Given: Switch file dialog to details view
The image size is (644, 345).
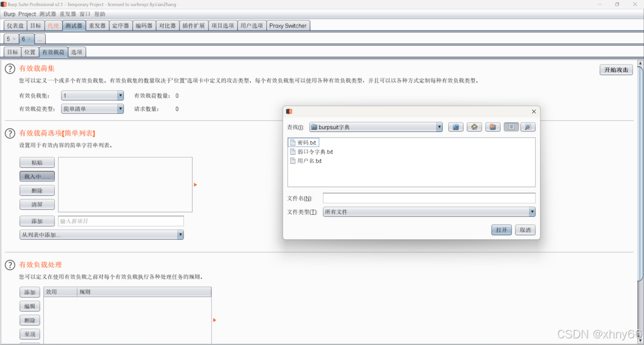Looking at the screenshot, I should click(528, 127).
